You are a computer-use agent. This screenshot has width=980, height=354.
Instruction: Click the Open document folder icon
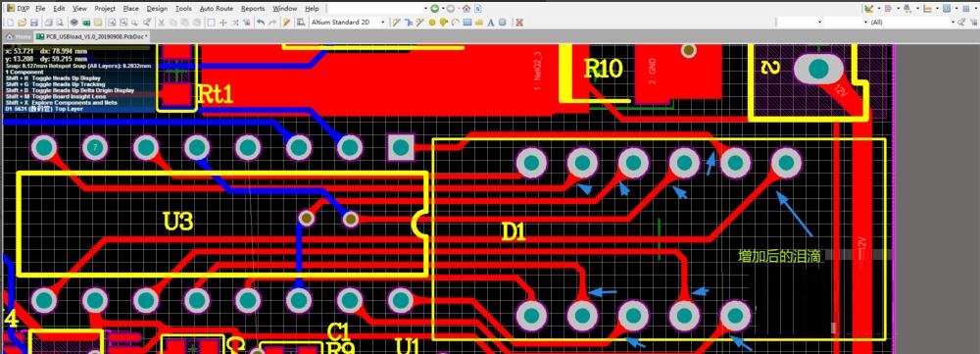[x=22, y=23]
